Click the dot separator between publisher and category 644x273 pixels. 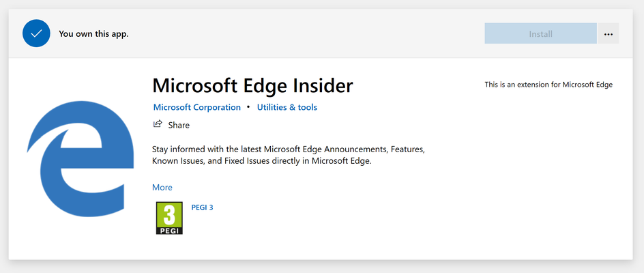pyautogui.click(x=248, y=107)
